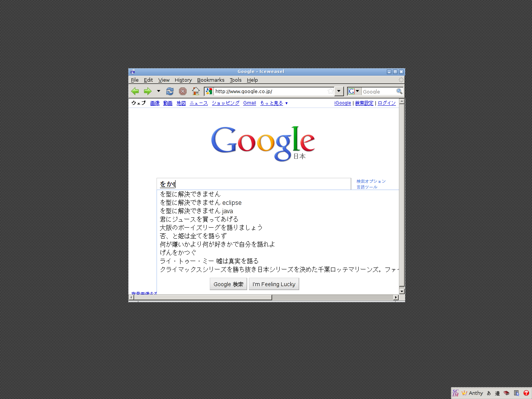
Task: Stop loading with the red stop icon
Action: click(183, 91)
